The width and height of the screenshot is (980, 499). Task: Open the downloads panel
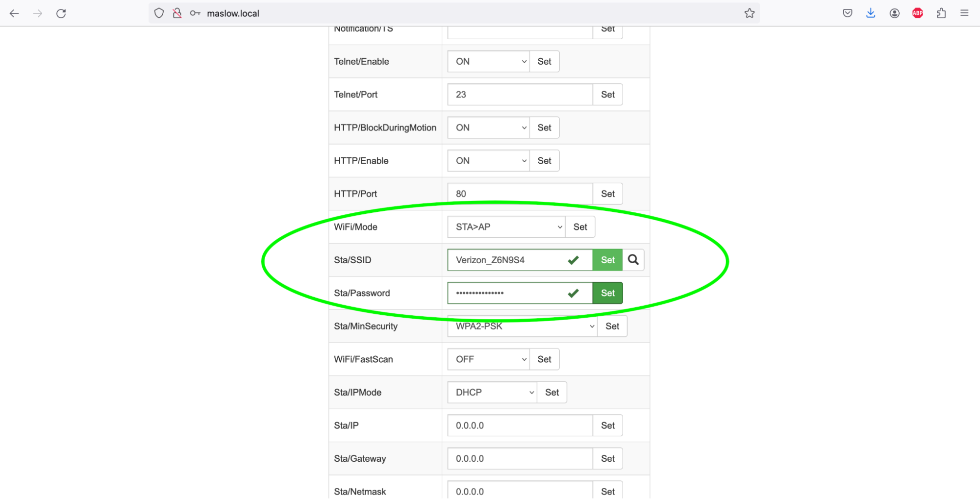pyautogui.click(x=871, y=13)
